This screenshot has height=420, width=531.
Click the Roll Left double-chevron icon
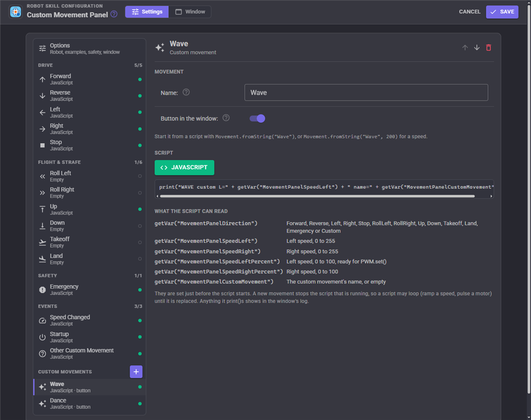point(43,176)
